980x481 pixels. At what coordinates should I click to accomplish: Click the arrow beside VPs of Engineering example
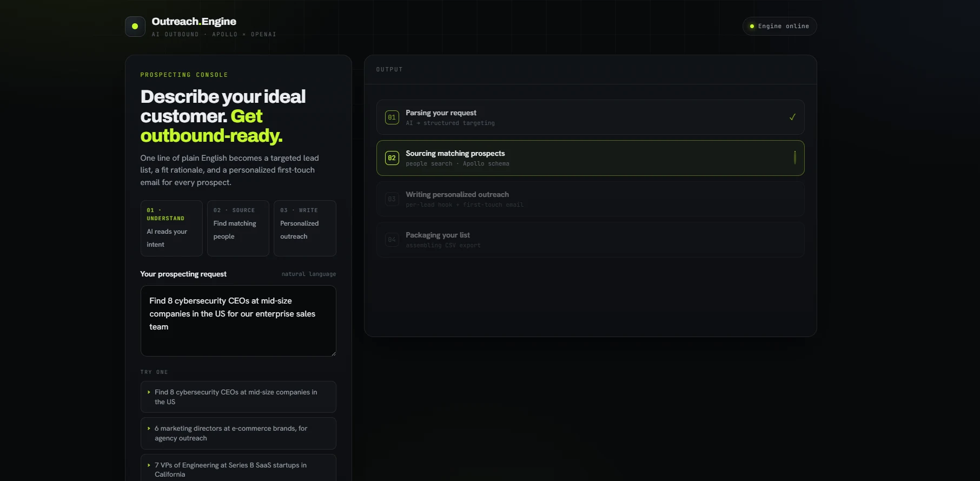click(149, 465)
